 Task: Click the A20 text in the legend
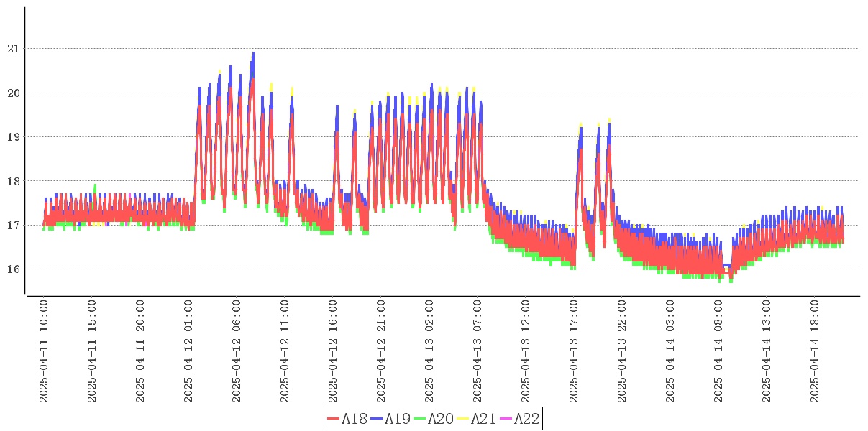[x=441, y=419]
